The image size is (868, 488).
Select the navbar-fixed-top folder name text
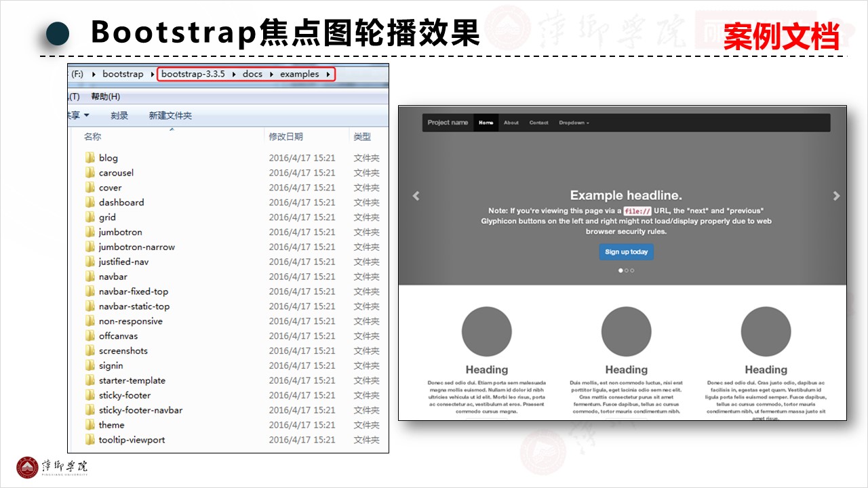coord(133,291)
